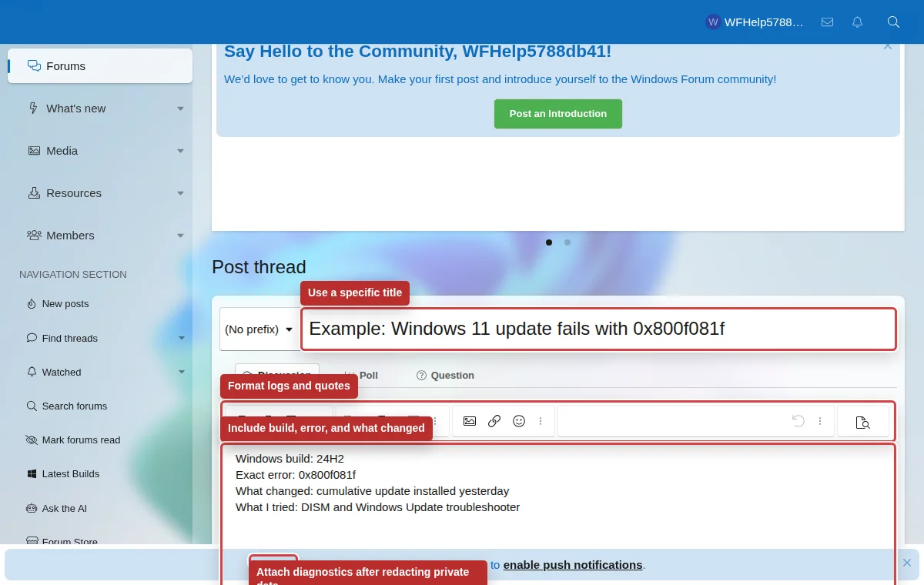The image size is (924, 585).
Task: Open What's new in the sidebar
Action: pos(75,109)
